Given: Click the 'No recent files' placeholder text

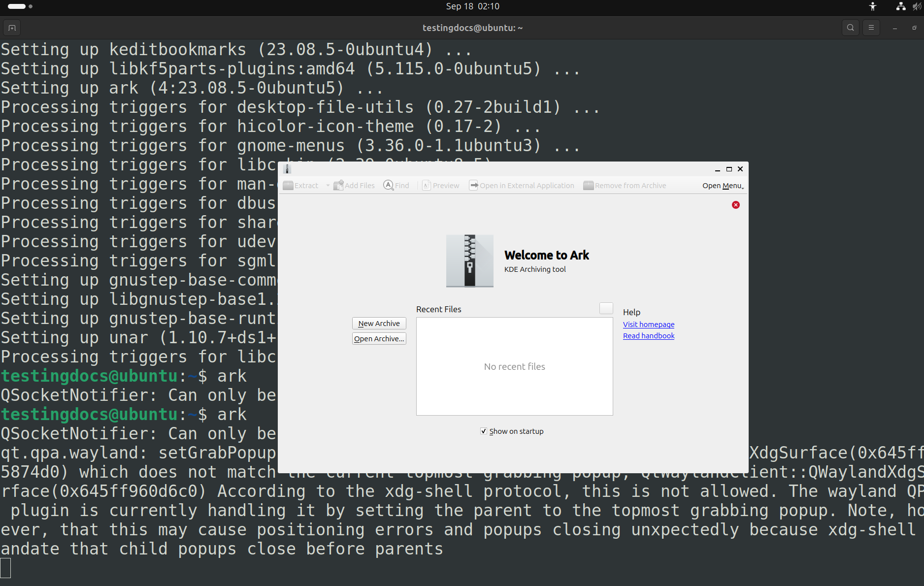Looking at the screenshot, I should pos(515,366).
